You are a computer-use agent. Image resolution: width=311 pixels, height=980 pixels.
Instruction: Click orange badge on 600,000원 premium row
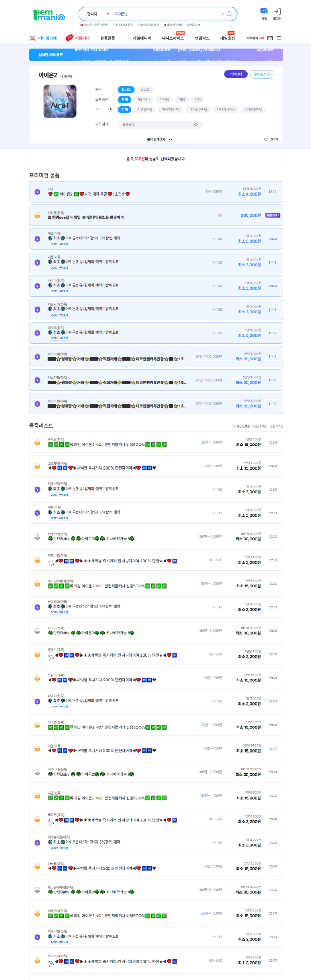pos(37,215)
